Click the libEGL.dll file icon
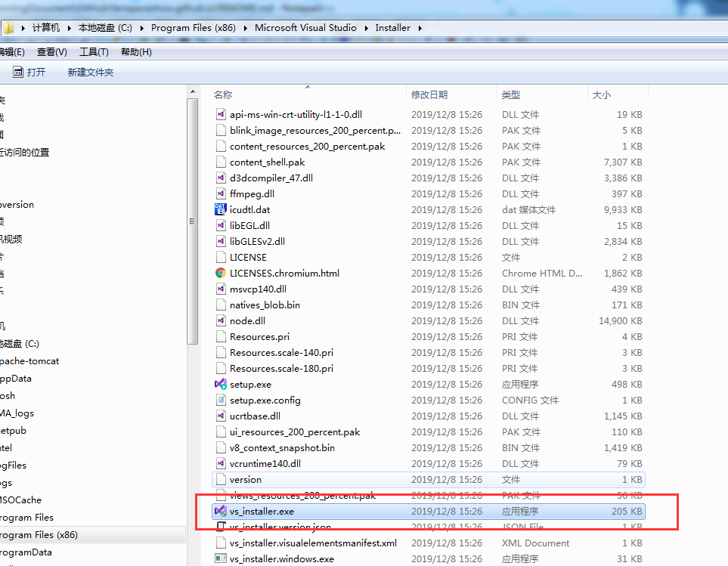Image resolution: width=728 pixels, height=566 pixels. [221, 225]
